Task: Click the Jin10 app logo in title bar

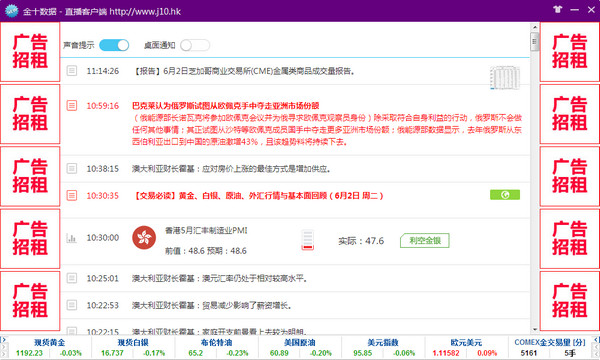Action: (11, 11)
